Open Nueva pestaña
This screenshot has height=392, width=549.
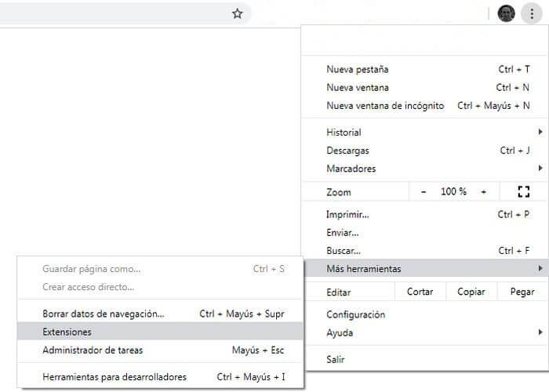pos(425,69)
